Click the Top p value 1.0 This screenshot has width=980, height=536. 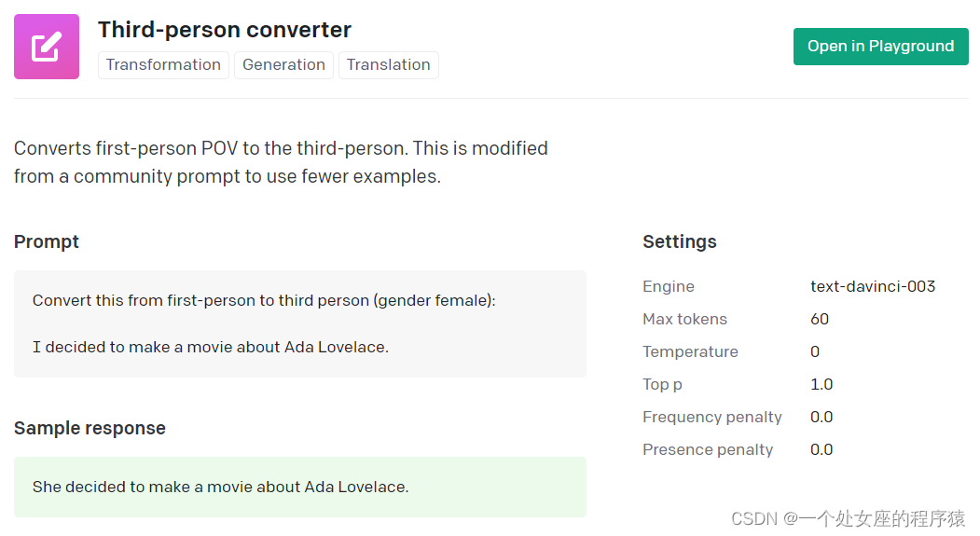click(821, 384)
